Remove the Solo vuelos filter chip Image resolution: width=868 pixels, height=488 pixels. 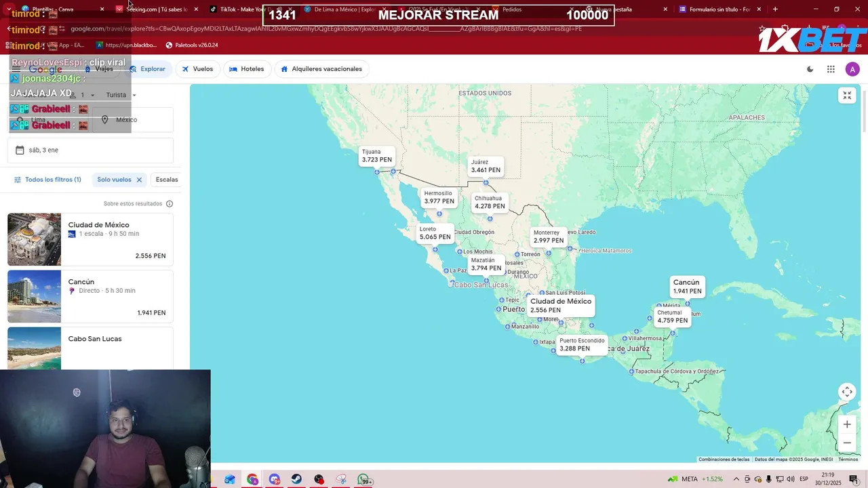[x=139, y=180]
